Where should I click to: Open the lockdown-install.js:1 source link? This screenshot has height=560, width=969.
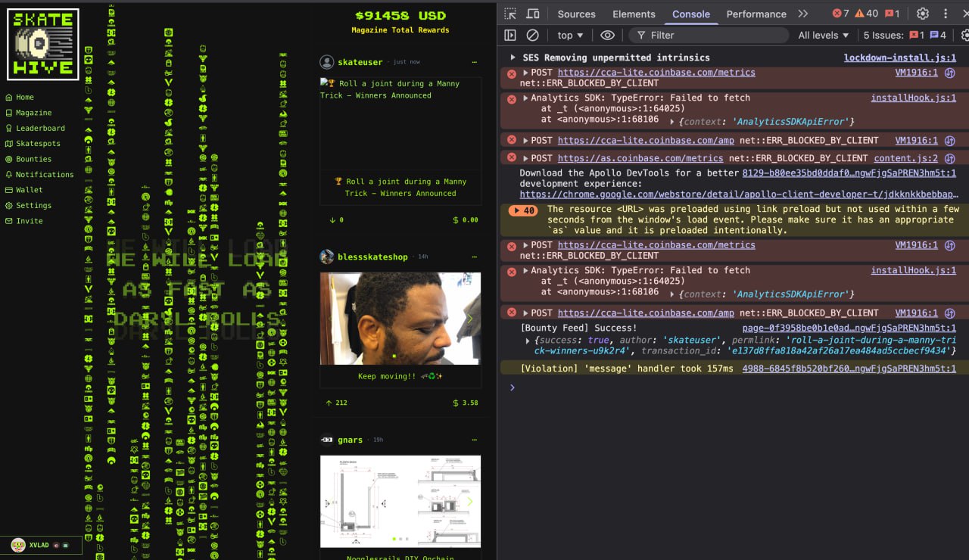[x=899, y=58]
